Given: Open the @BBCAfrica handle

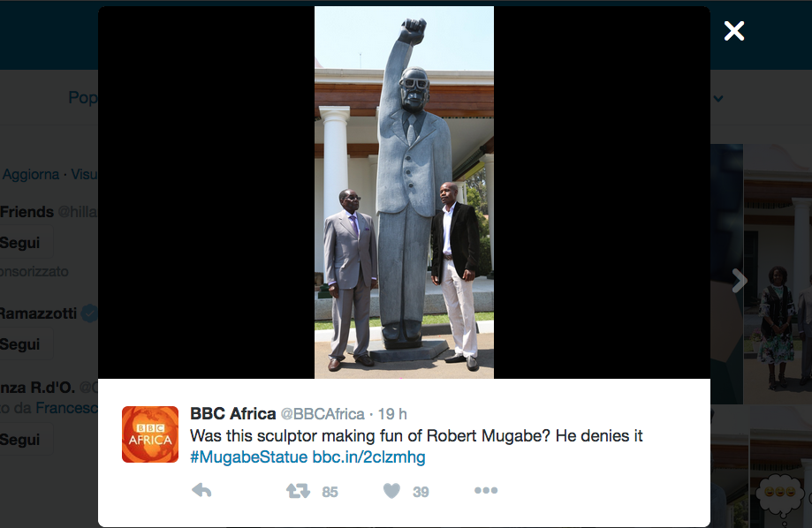Looking at the screenshot, I should pos(323,414).
